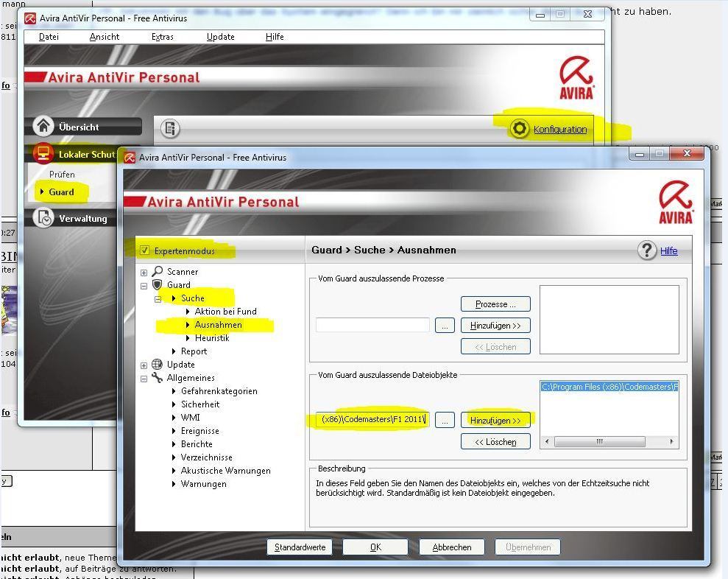
Task: Click the Update globe icon in tree
Action: (158, 365)
